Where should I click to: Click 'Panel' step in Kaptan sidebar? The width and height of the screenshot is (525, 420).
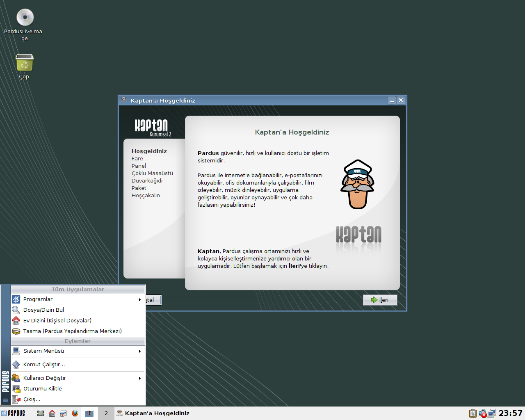(139, 166)
